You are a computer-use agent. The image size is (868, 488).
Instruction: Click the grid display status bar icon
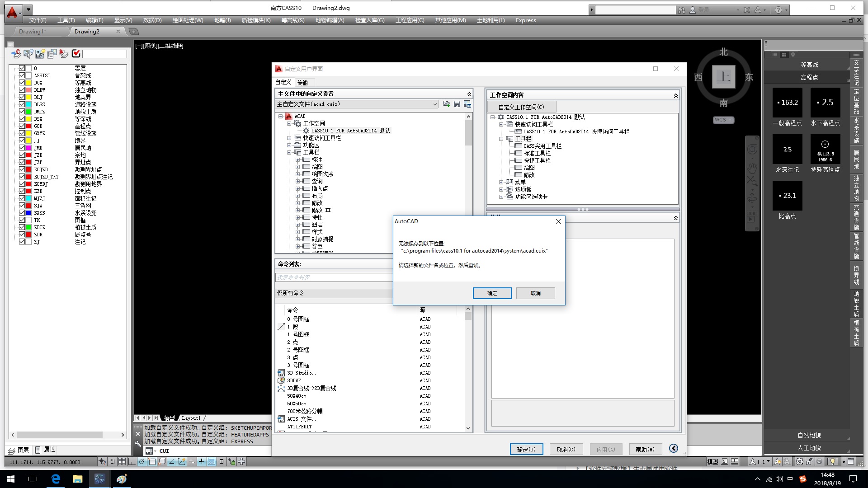point(122,461)
